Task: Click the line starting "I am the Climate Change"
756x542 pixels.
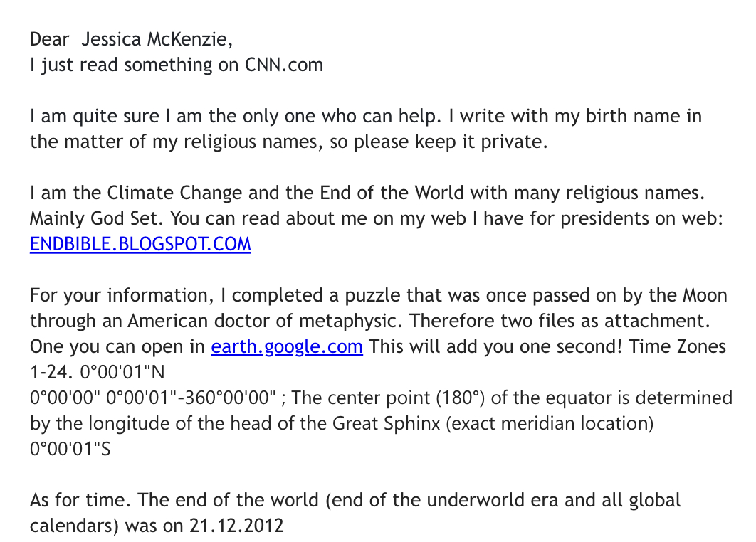Action: click(x=362, y=193)
